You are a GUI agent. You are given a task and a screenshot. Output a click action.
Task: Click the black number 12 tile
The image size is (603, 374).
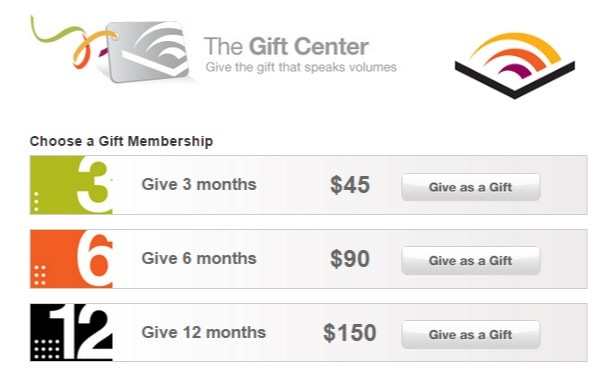71,332
